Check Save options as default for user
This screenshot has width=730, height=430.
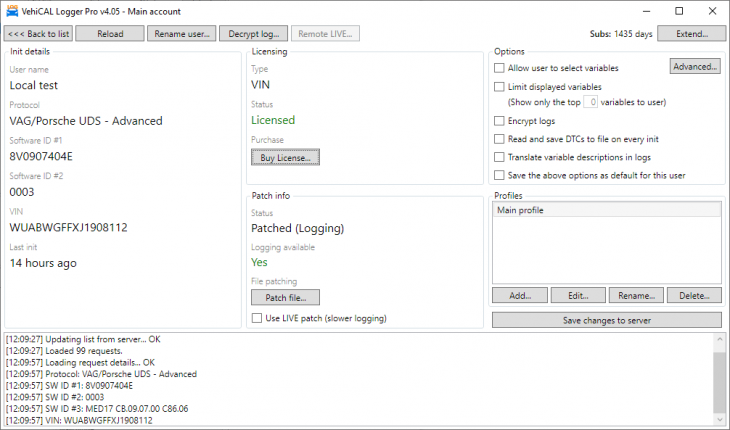500,175
